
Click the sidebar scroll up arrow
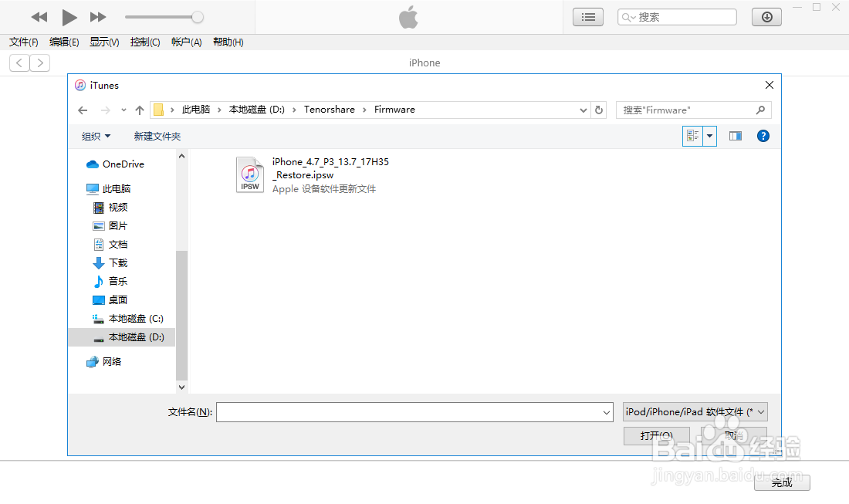pyautogui.click(x=182, y=157)
